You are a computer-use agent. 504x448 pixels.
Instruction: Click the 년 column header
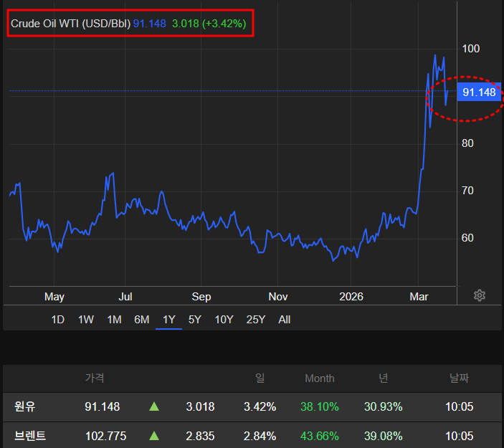pos(384,378)
